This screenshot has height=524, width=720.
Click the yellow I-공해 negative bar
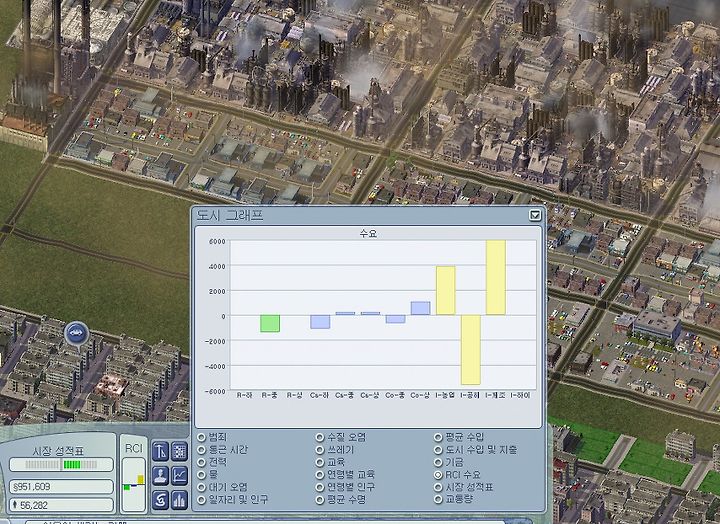[x=471, y=349]
